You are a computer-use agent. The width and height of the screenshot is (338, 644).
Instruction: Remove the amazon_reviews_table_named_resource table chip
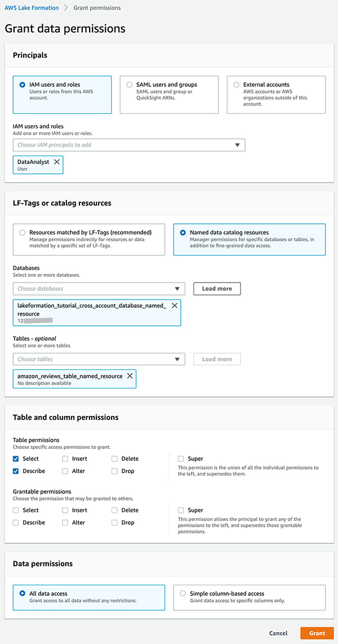[x=130, y=376]
